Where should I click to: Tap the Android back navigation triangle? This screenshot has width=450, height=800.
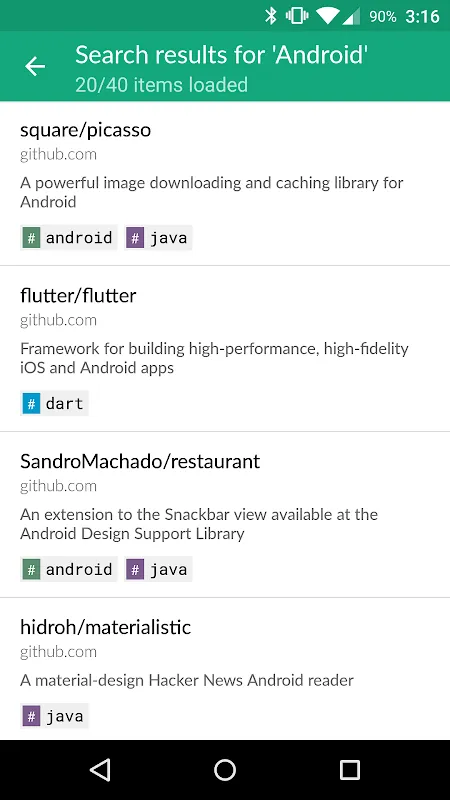click(x=100, y=769)
